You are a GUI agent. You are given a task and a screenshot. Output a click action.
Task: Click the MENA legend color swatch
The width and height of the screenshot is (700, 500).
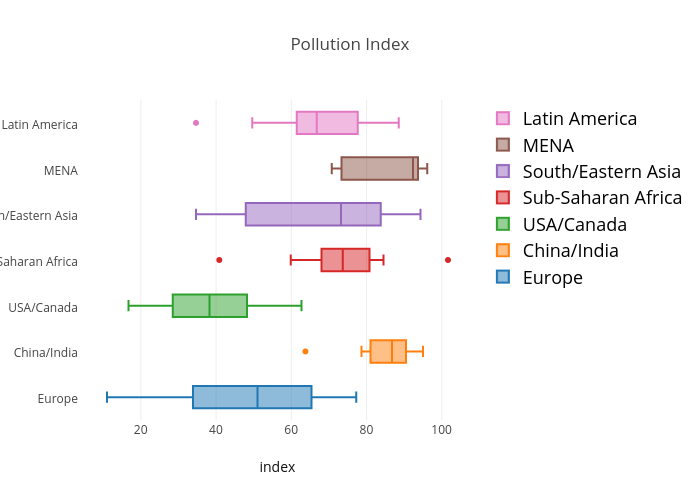click(x=503, y=145)
